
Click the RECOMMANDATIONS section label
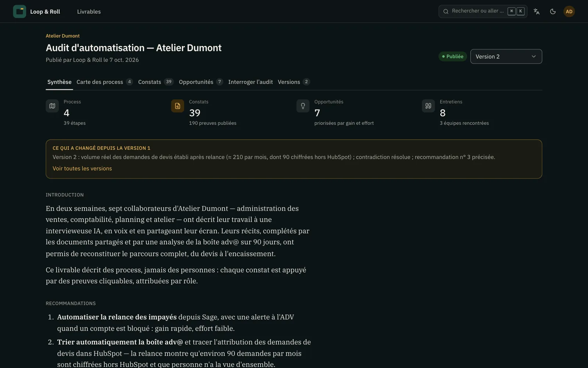click(71, 303)
